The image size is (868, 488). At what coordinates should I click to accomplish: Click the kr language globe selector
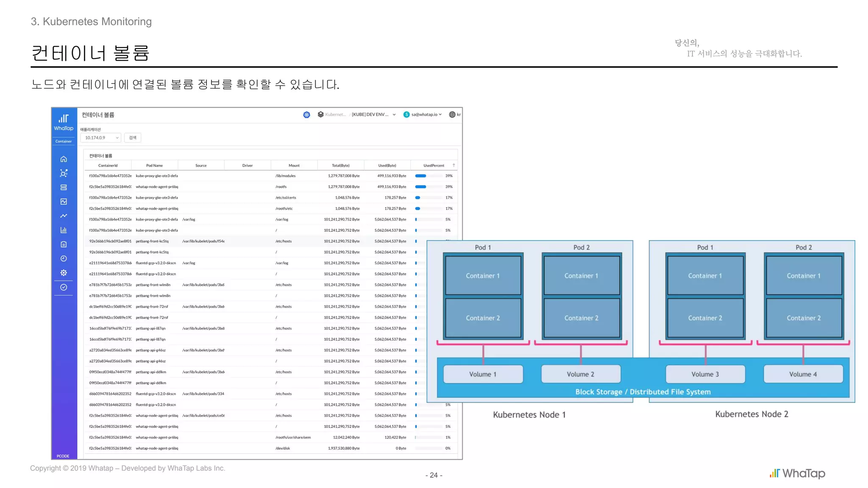coord(455,114)
